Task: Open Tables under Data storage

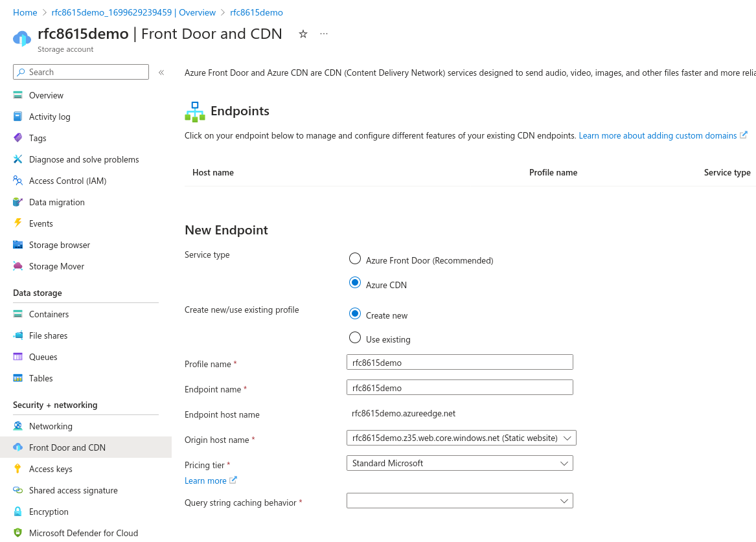Action: [x=41, y=378]
